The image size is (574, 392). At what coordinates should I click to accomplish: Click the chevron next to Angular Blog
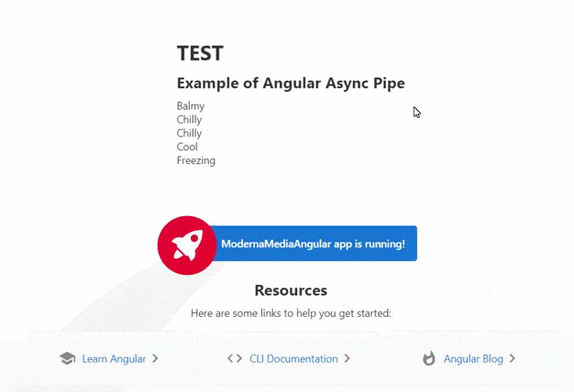(513, 359)
